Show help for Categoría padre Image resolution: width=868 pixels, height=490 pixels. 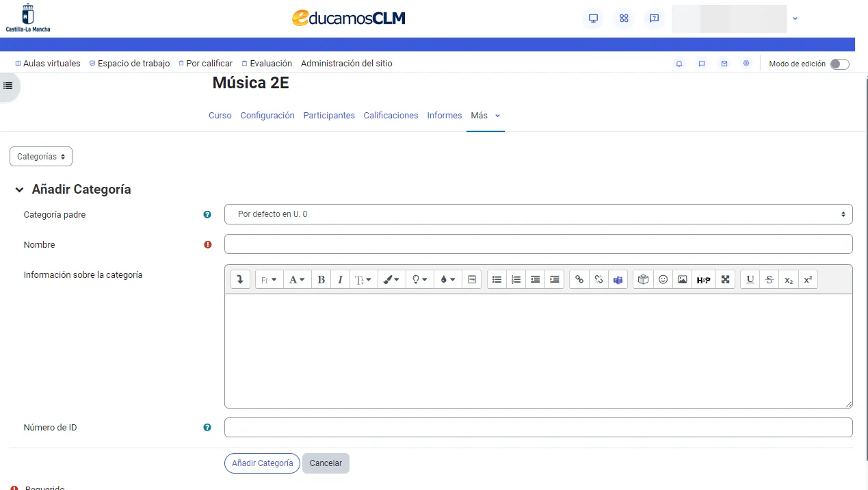pyautogui.click(x=207, y=215)
